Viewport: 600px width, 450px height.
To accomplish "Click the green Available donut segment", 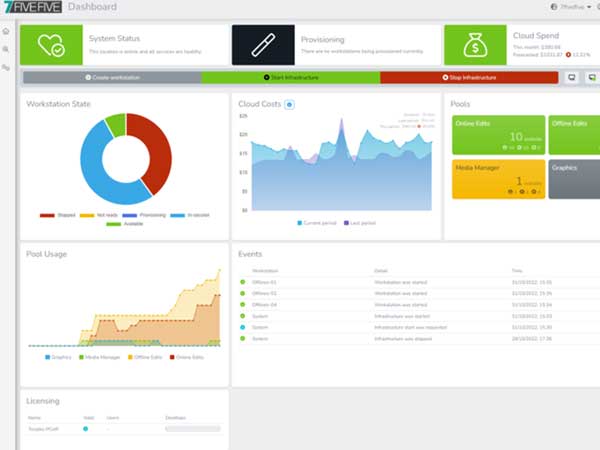I will (x=116, y=124).
